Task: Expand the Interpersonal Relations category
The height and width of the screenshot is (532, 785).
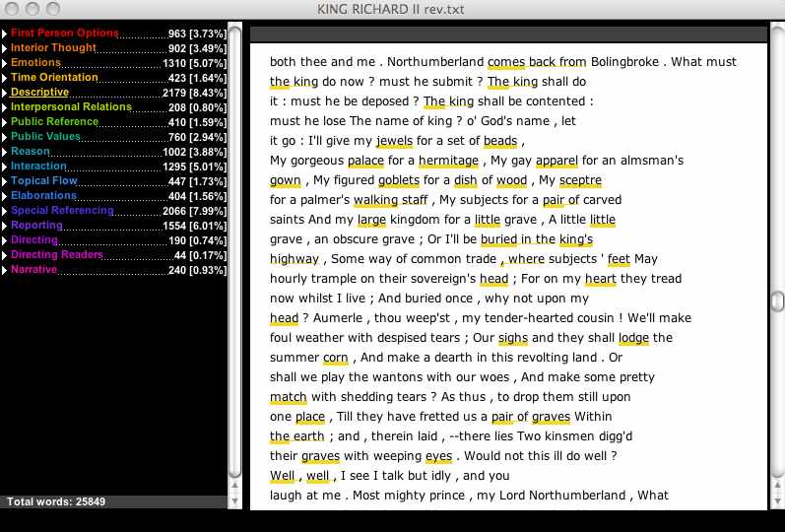Action: click(5, 107)
